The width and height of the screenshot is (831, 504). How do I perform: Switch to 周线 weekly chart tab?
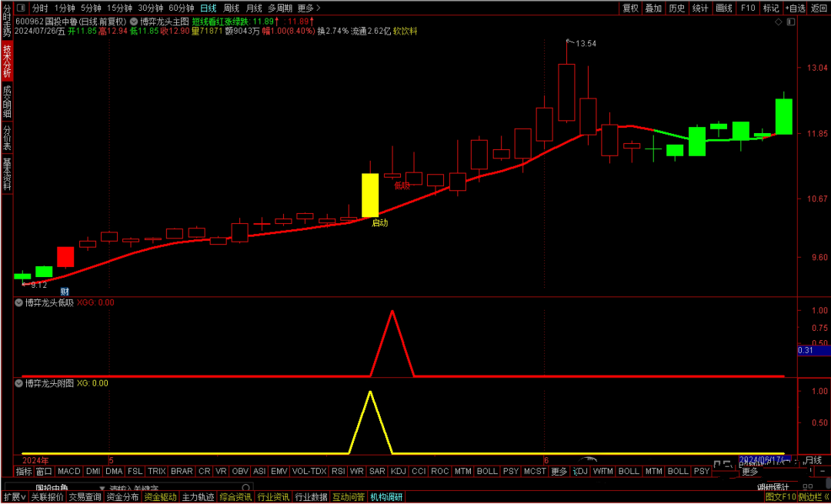click(x=232, y=8)
